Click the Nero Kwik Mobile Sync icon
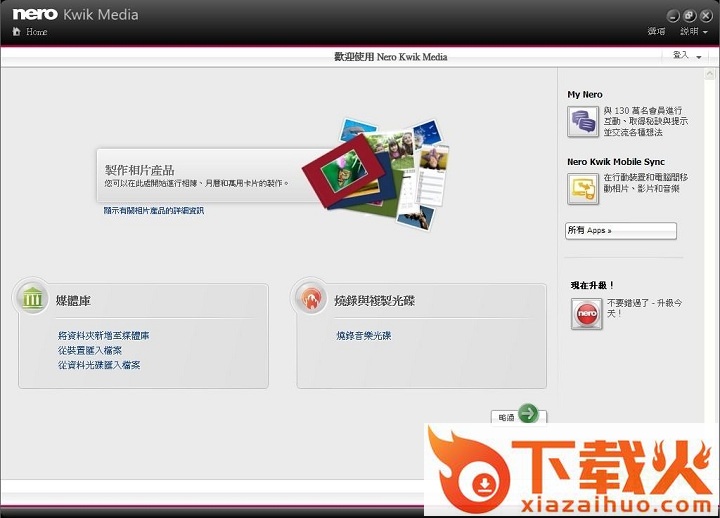The image size is (720, 518). [x=582, y=188]
